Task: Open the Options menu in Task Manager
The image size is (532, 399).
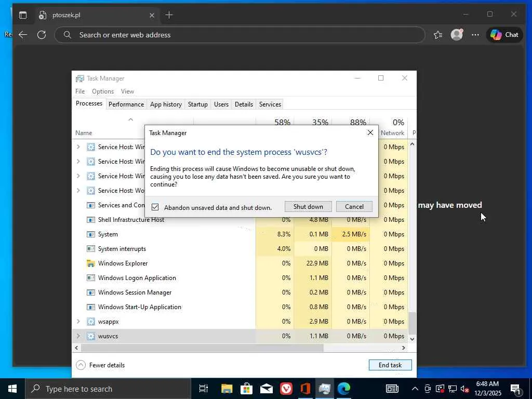Action: point(103,91)
